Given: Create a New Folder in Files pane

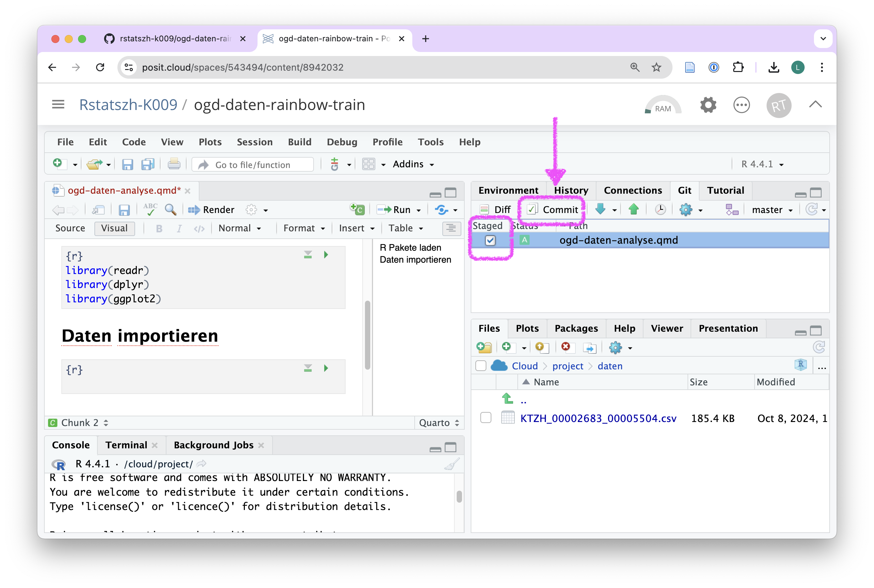Looking at the screenshot, I should click(484, 348).
